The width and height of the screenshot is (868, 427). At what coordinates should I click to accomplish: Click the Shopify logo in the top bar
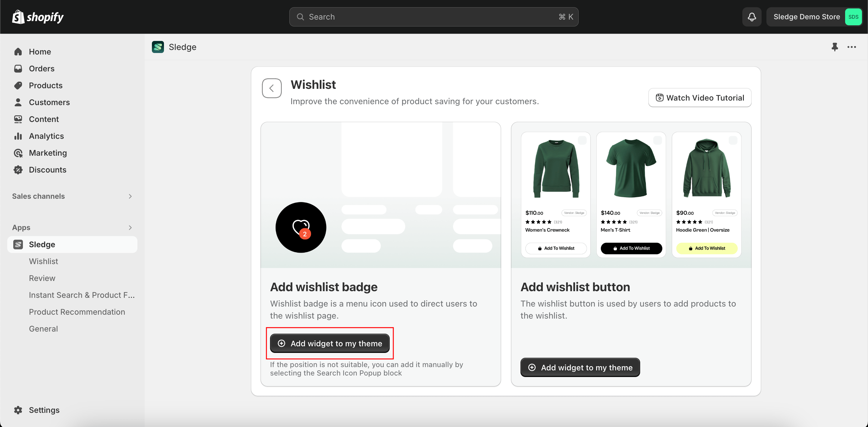[38, 17]
